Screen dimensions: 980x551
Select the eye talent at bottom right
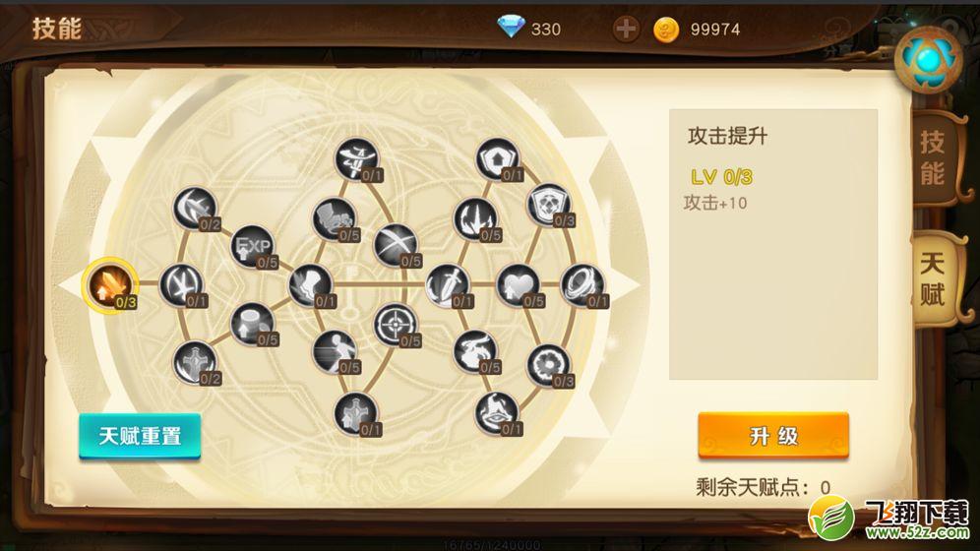(x=498, y=413)
